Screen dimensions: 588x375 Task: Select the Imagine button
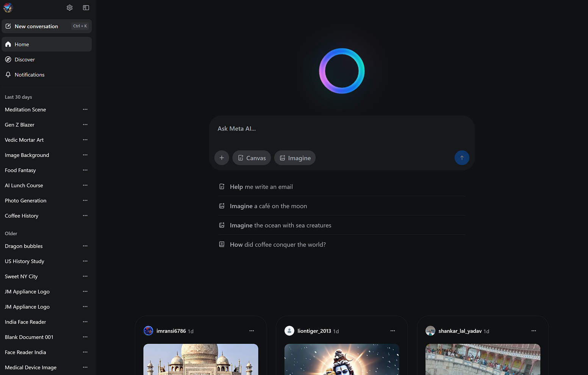[295, 158]
